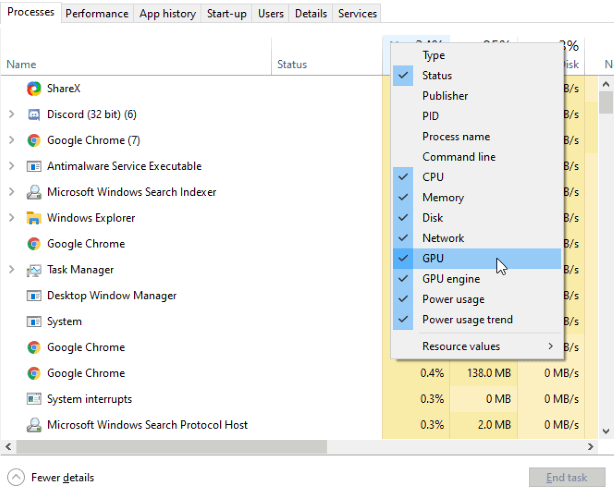Expand the Task Manager process group

pyautogui.click(x=12, y=270)
